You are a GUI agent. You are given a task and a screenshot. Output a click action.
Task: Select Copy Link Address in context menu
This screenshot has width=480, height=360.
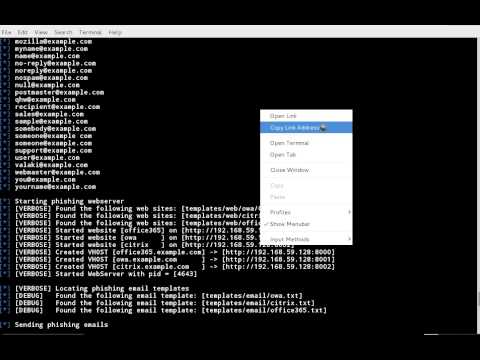click(x=306, y=128)
